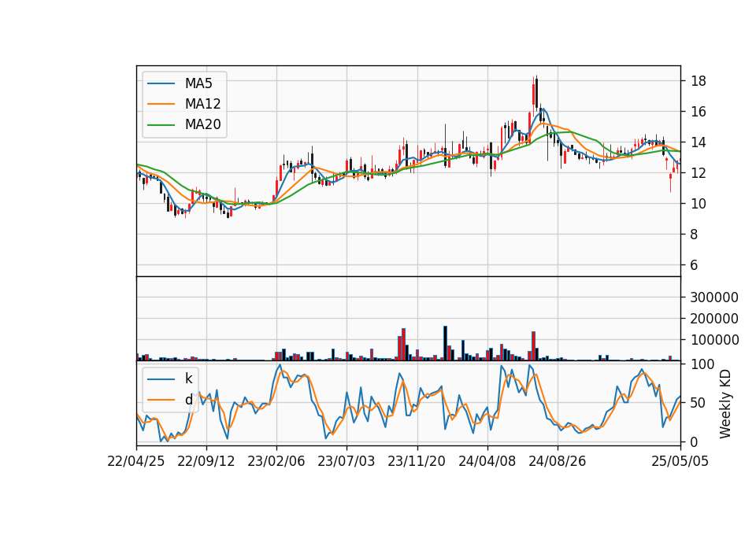Click the 23/07/03 date label

pos(346,461)
